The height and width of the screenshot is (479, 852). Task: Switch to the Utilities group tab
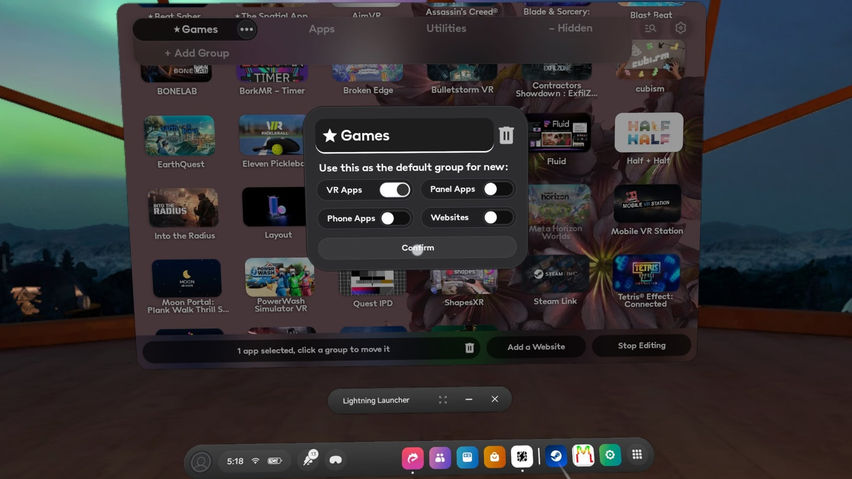[x=446, y=28]
